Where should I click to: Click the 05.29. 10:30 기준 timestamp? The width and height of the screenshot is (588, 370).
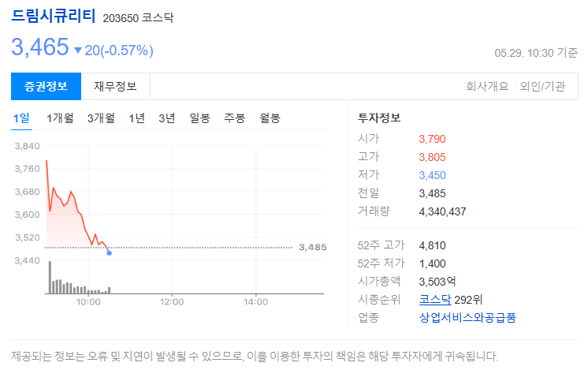pyautogui.click(x=536, y=53)
